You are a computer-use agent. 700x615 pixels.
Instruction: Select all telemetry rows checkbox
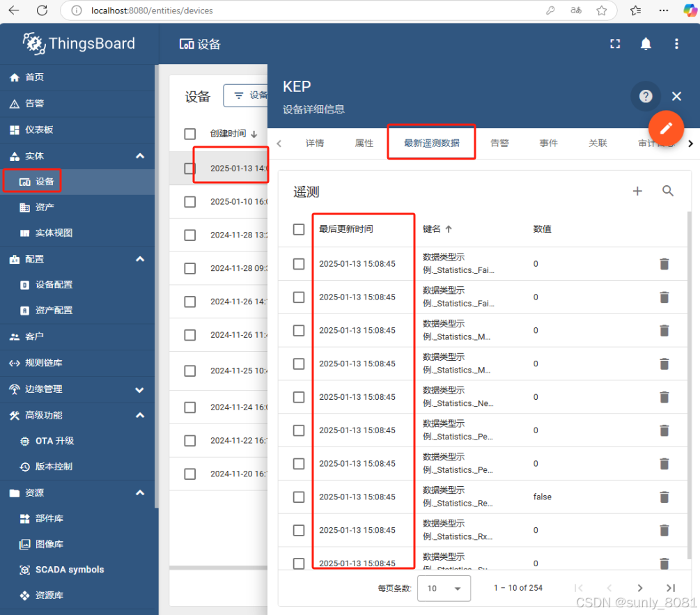299,229
